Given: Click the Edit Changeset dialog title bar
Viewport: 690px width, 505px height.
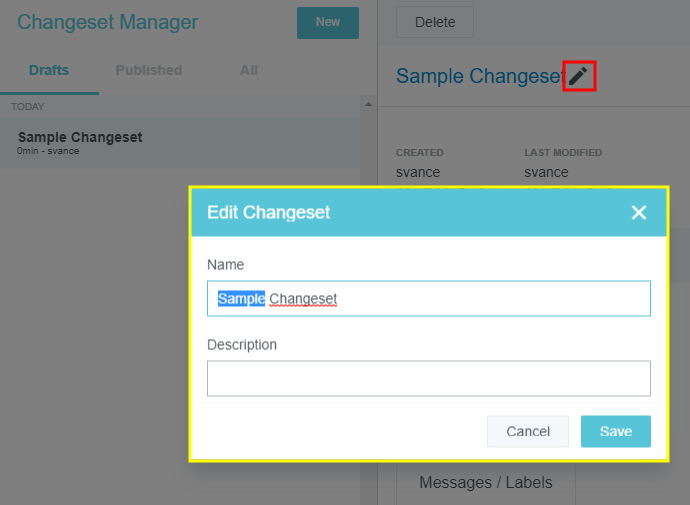Looking at the screenshot, I should pos(400,212).
